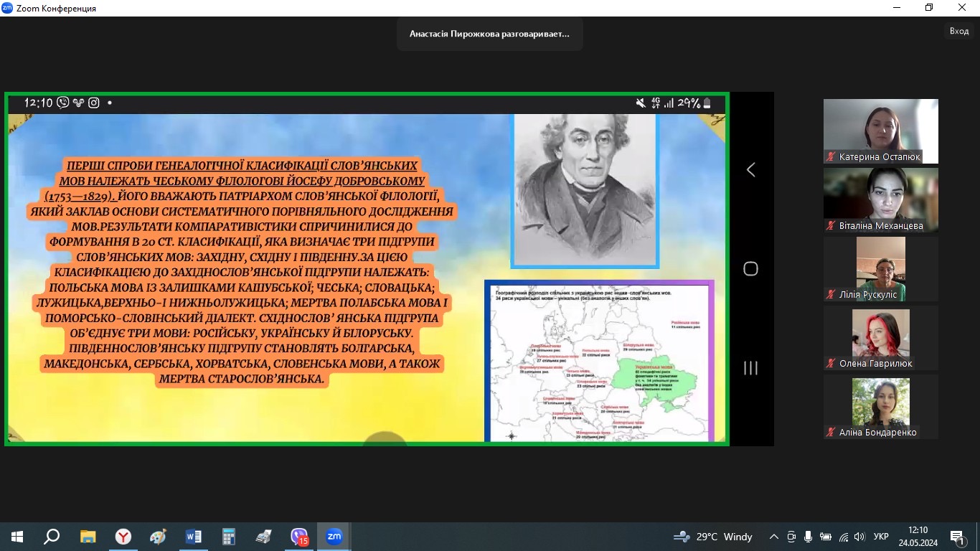The height and width of the screenshot is (551, 980).
Task: Click phone clock 12:10 in shared screen
Action: pyautogui.click(x=38, y=103)
